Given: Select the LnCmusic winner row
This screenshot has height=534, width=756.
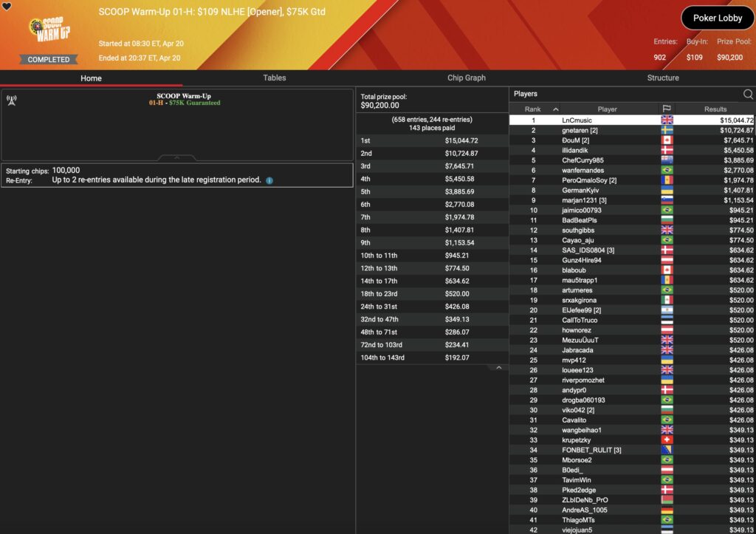Looking at the screenshot, I should click(632, 120).
